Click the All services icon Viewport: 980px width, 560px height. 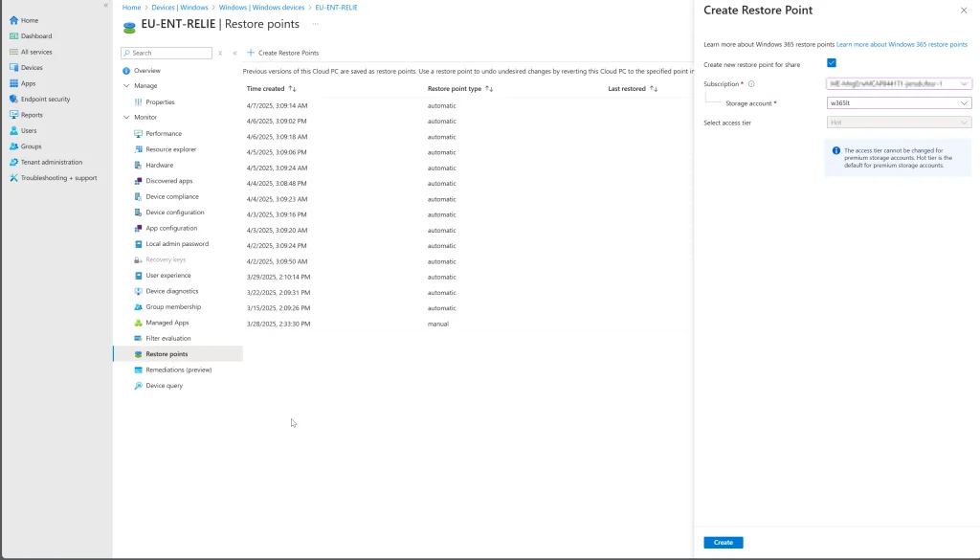point(13,52)
